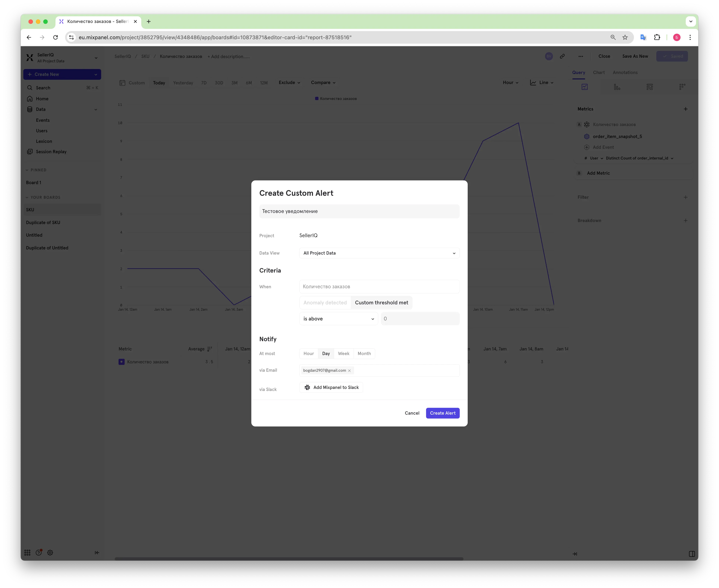
Task: Open the Compare dropdown
Action: click(323, 83)
